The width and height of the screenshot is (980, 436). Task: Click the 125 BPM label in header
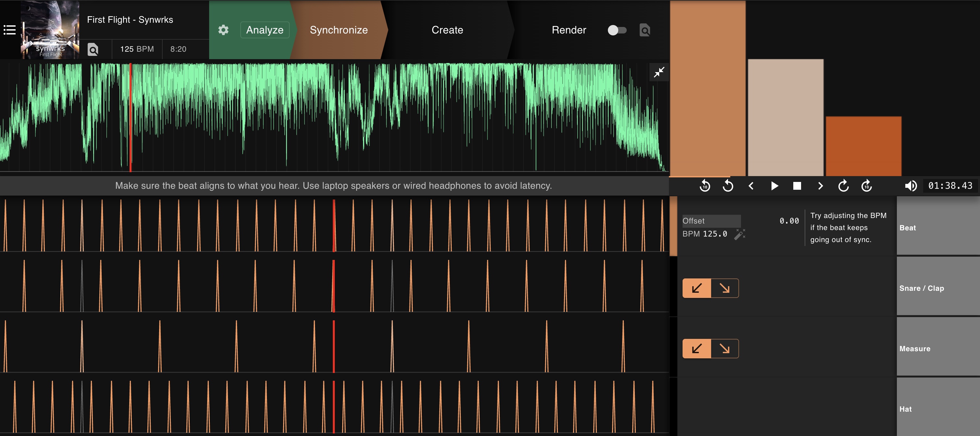(x=137, y=49)
